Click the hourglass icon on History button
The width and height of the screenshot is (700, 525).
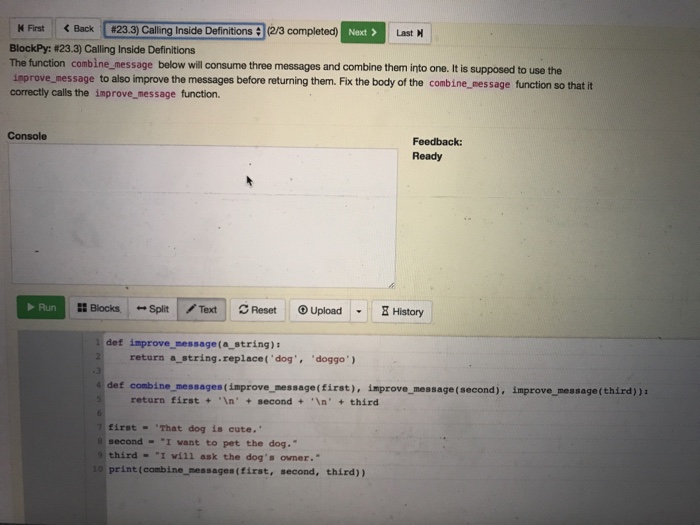[x=385, y=311]
